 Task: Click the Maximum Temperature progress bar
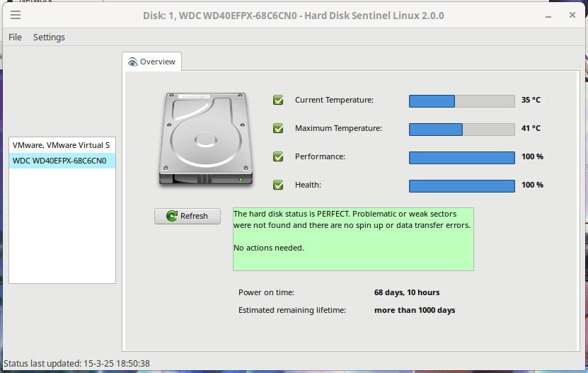pyautogui.click(x=461, y=130)
